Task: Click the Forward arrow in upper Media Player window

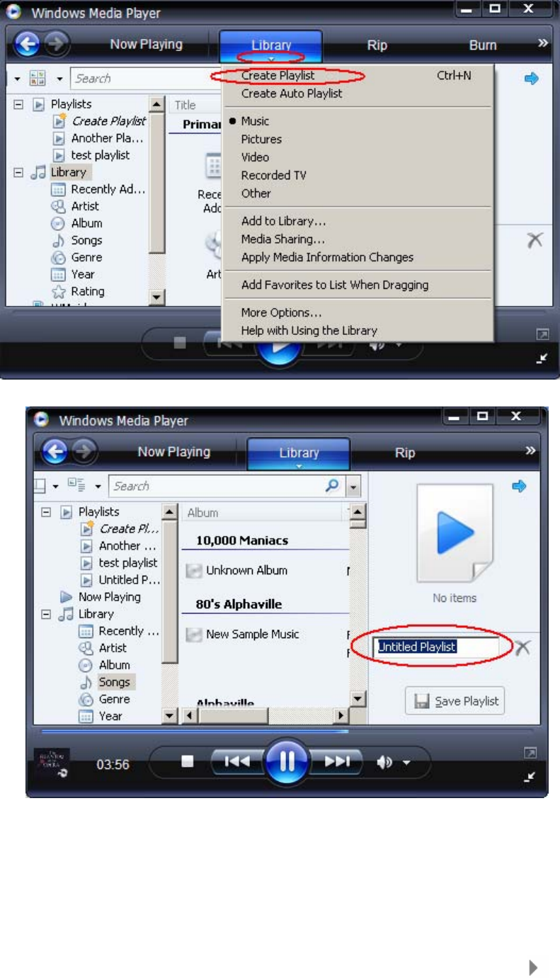Action: point(55,45)
